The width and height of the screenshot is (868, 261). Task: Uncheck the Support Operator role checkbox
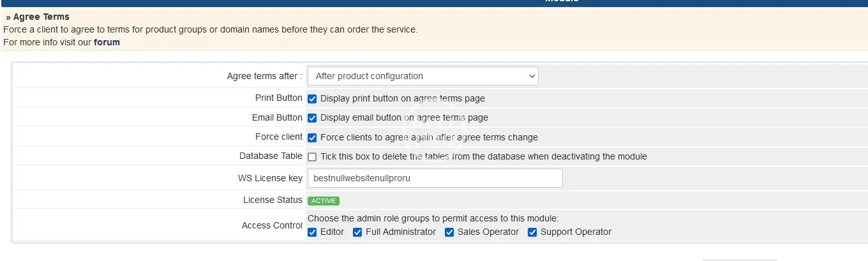pos(532,232)
